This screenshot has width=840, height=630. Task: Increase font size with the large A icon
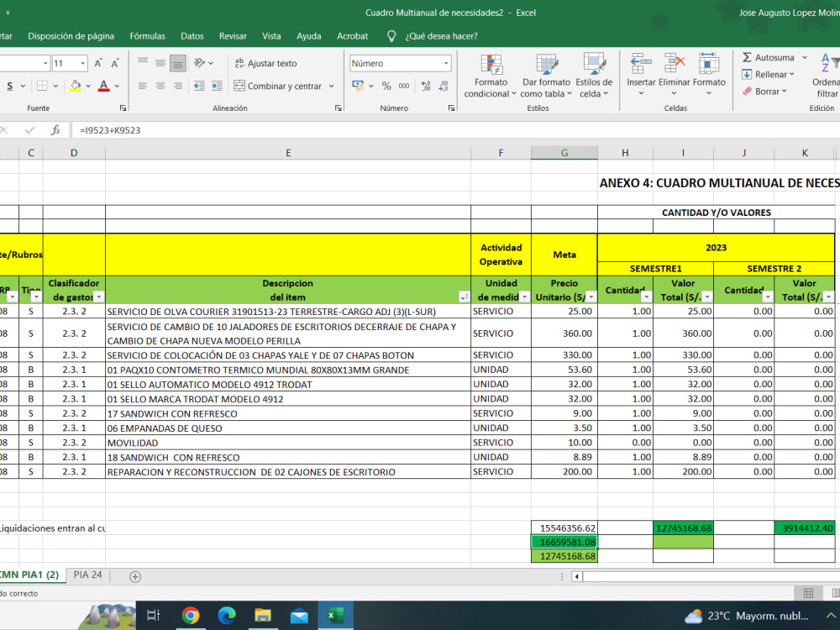coord(98,63)
